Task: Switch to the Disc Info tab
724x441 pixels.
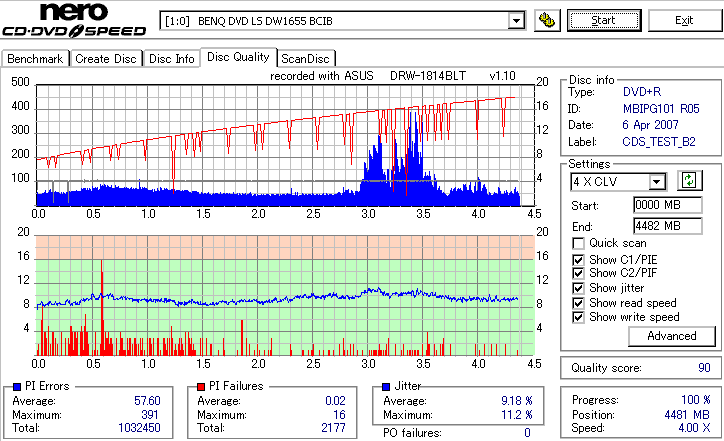Action: [172, 59]
